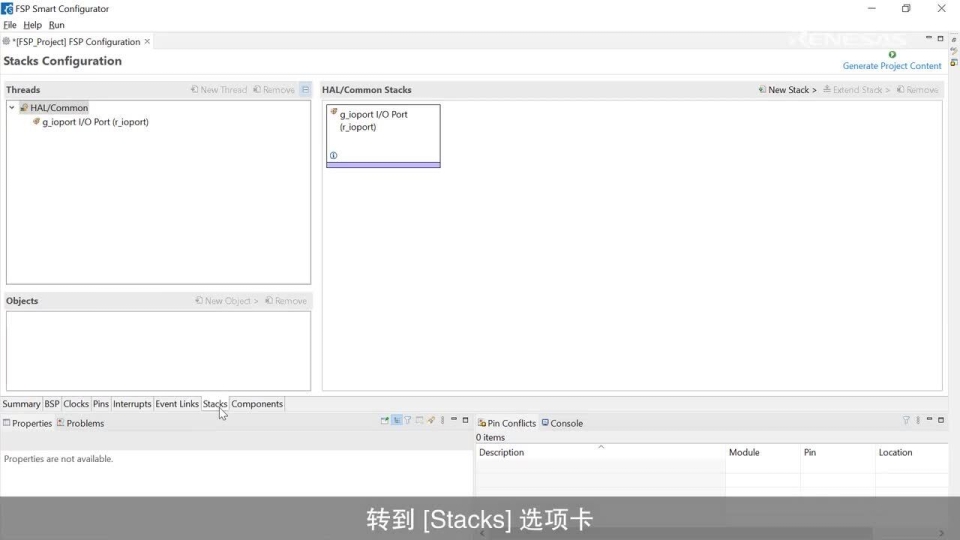Click Generate Project Content link

pyautogui.click(x=892, y=66)
